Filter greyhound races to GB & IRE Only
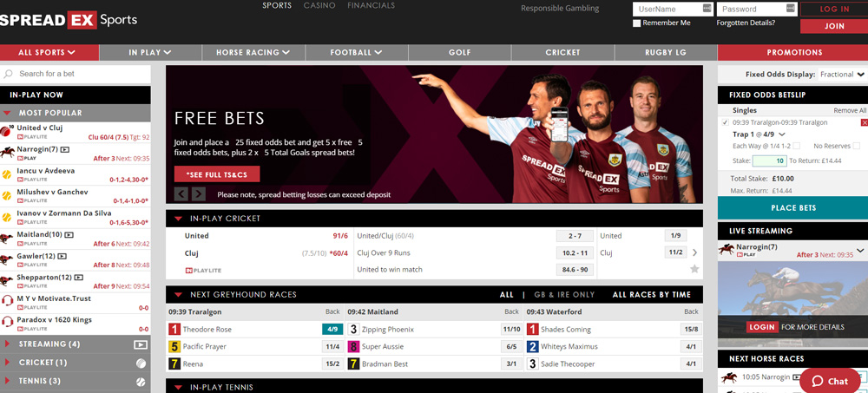 click(x=564, y=294)
